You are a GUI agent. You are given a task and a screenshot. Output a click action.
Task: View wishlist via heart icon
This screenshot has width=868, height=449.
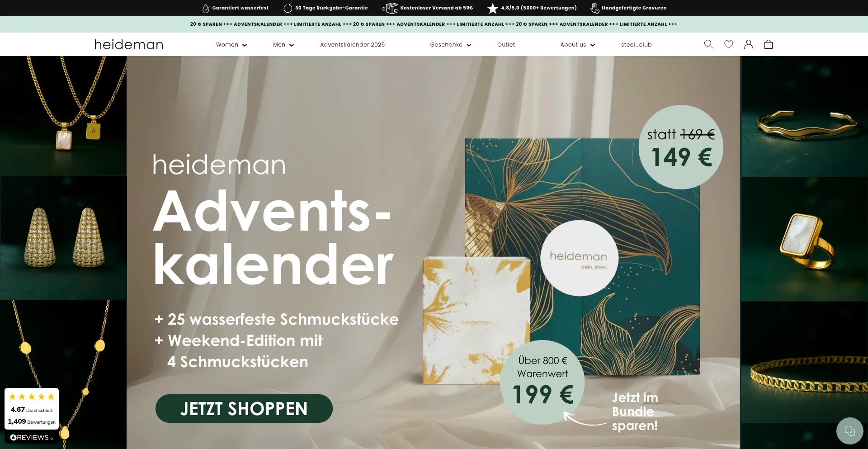click(729, 44)
